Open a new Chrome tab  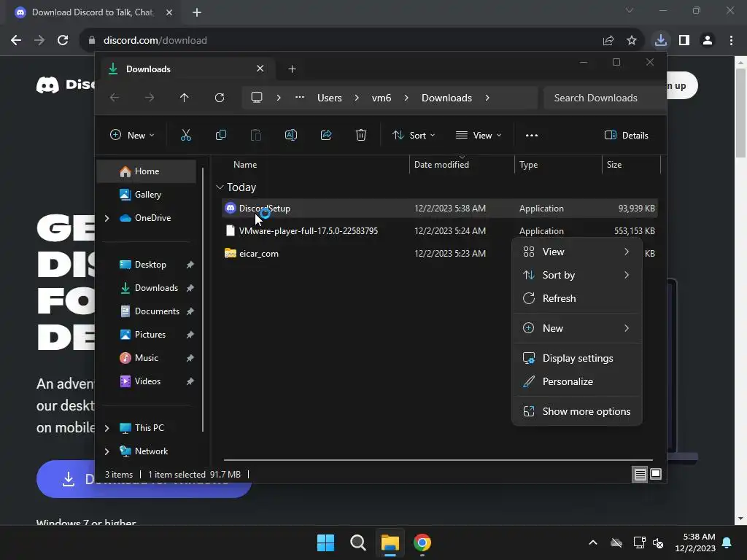(x=197, y=12)
